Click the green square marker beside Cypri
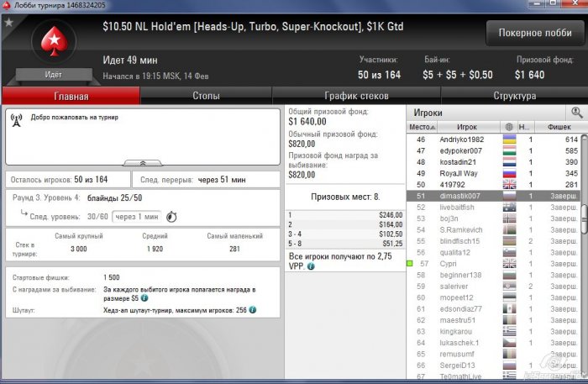Screen dimensions: 588x384 pyautogui.click(x=410, y=264)
